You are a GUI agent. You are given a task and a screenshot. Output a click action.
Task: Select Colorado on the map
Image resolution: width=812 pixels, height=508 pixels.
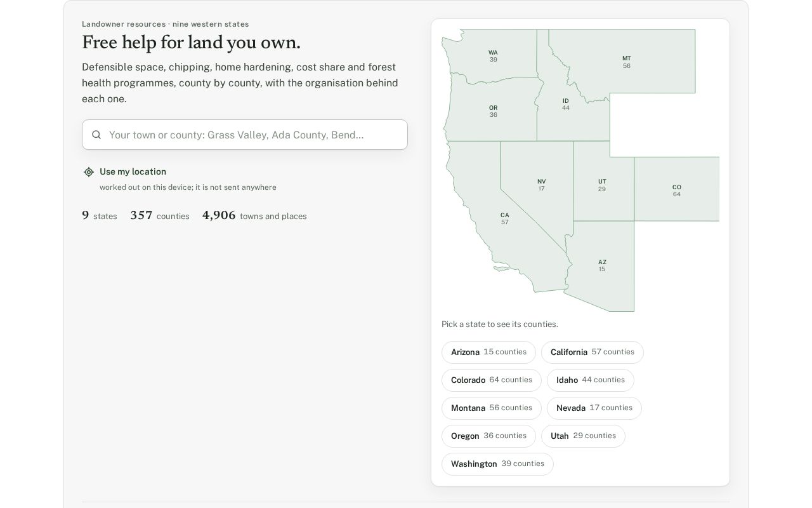(x=677, y=190)
